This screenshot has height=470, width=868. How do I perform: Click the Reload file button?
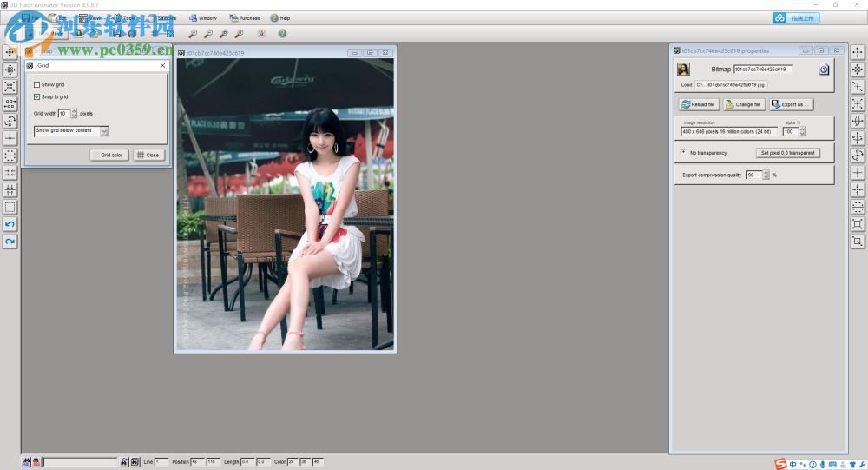[x=699, y=104]
